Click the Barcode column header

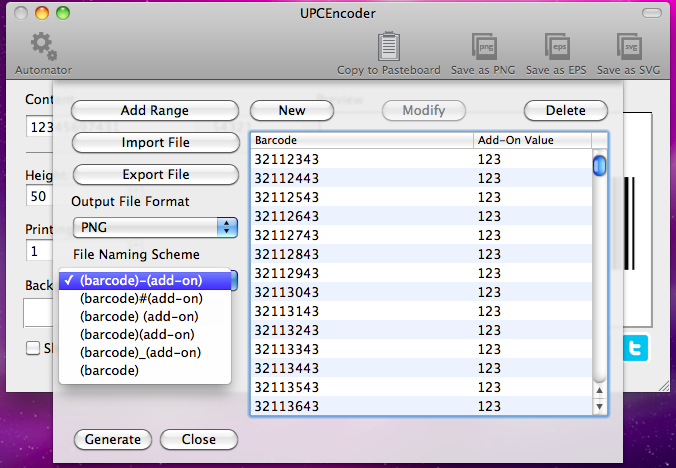coord(362,140)
